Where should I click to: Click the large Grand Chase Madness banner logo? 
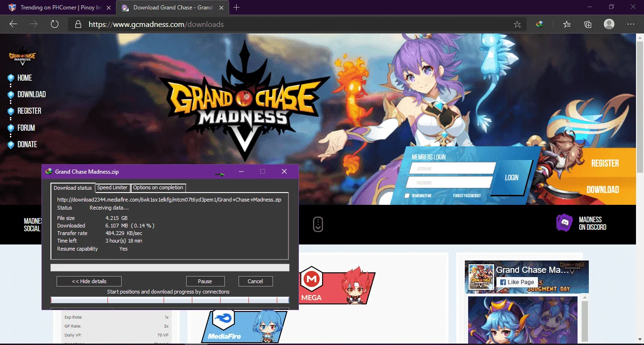(244, 101)
